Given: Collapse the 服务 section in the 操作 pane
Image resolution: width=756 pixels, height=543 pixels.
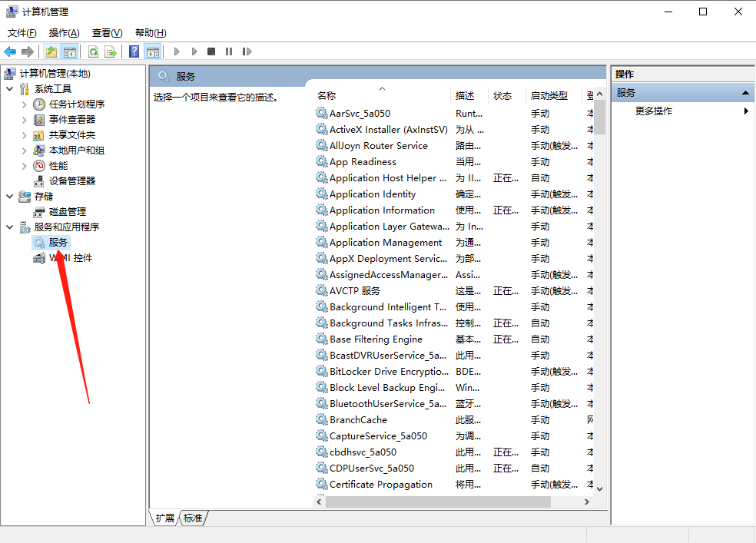Looking at the screenshot, I should [744, 91].
